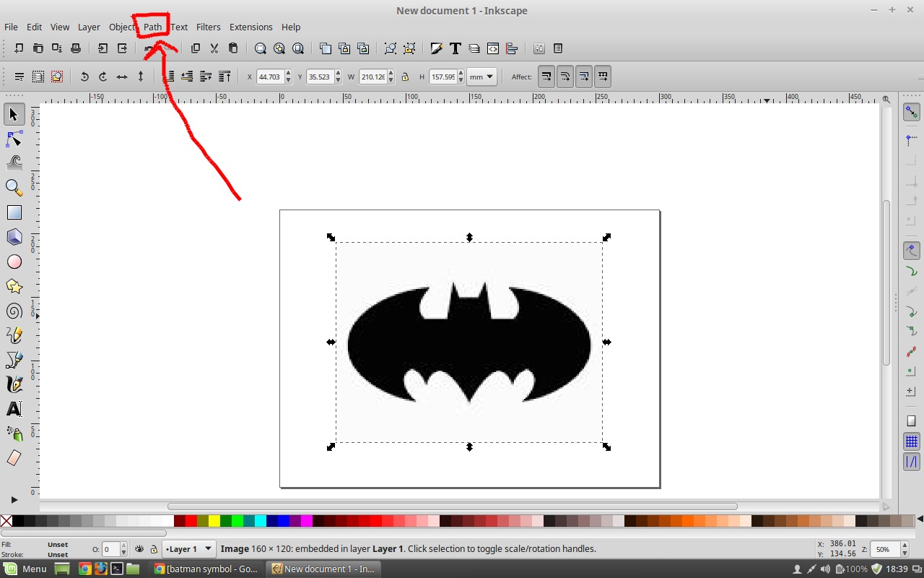Click the Width stepper arrows

tap(391, 77)
